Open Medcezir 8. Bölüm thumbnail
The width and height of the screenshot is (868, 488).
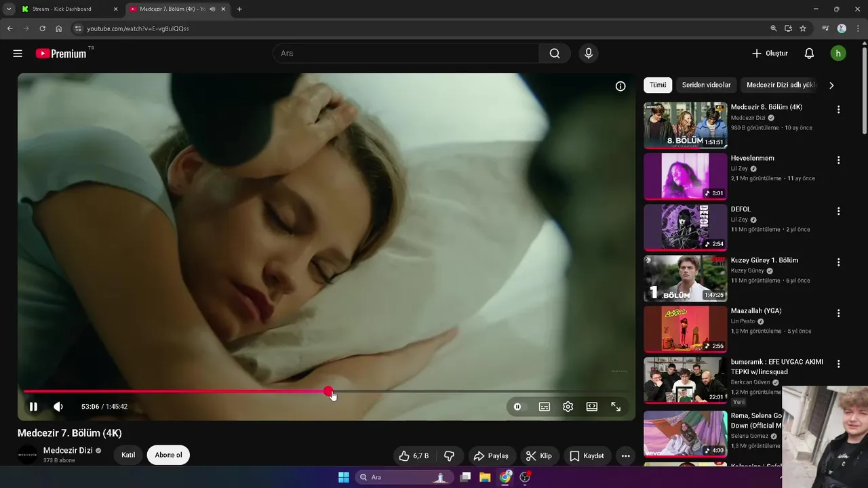tap(685, 125)
